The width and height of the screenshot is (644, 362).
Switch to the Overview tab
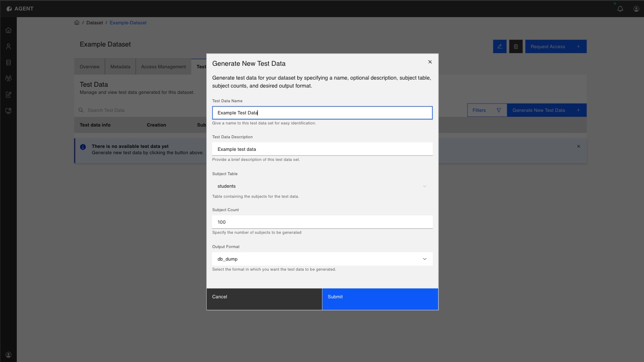point(90,67)
